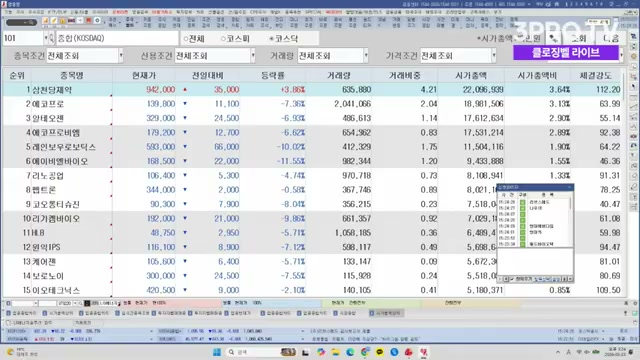Select the 삼천당제약 row
The height and width of the screenshot is (360, 640).
point(312,90)
